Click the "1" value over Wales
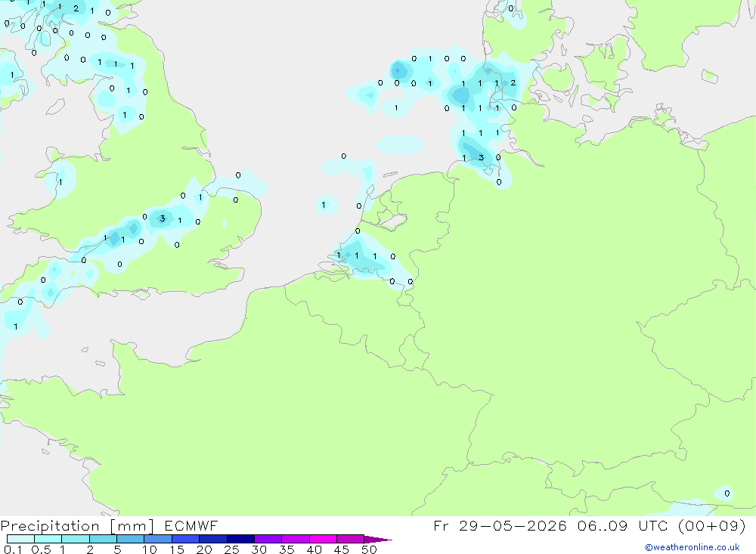Image resolution: width=756 pixels, height=554 pixels. [x=60, y=182]
